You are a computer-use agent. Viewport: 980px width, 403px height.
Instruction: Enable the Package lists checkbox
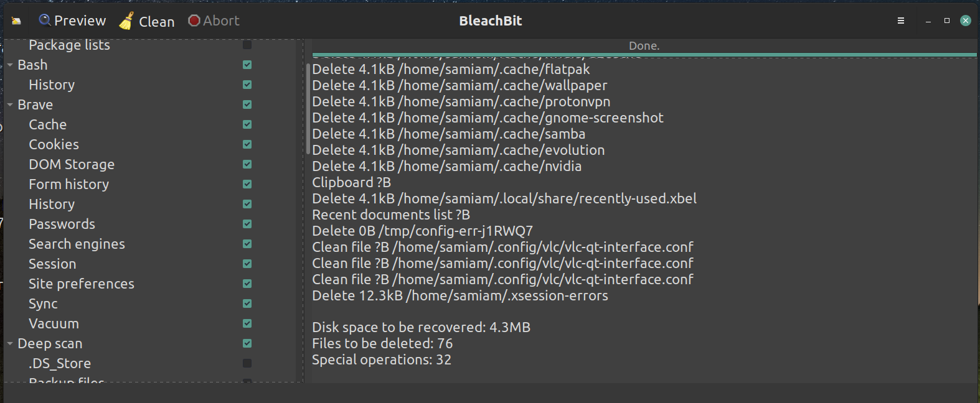click(x=247, y=45)
